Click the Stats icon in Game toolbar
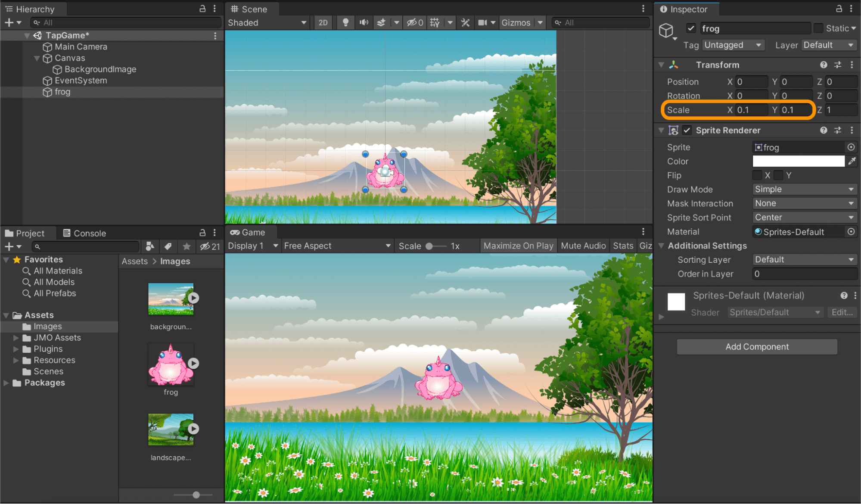861x504 pixels. [623, 246]
